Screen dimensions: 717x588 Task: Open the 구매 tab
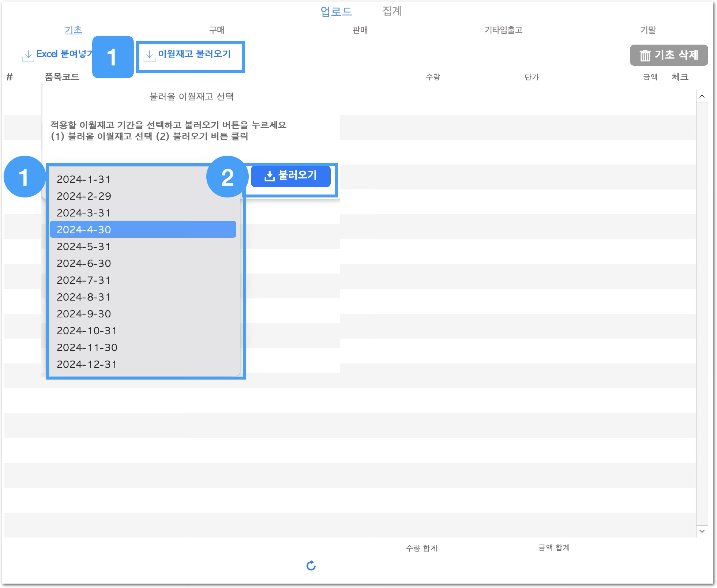pyautogui.click(x=217, y=30)
